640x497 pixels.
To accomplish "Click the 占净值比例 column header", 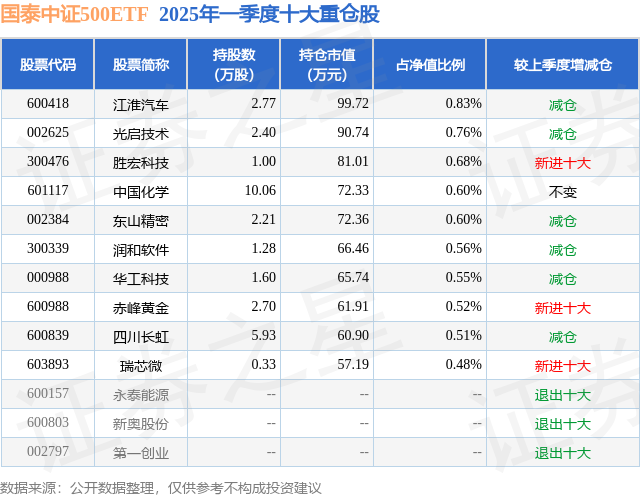I will tap(430, 64).
